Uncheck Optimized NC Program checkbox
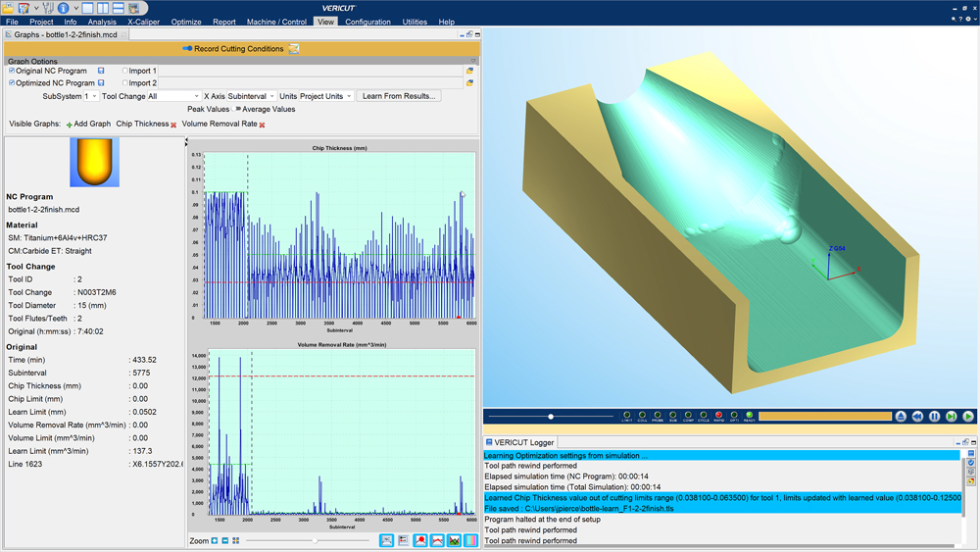Viewport: 980px width, 552px height. [x=12, y=83]
